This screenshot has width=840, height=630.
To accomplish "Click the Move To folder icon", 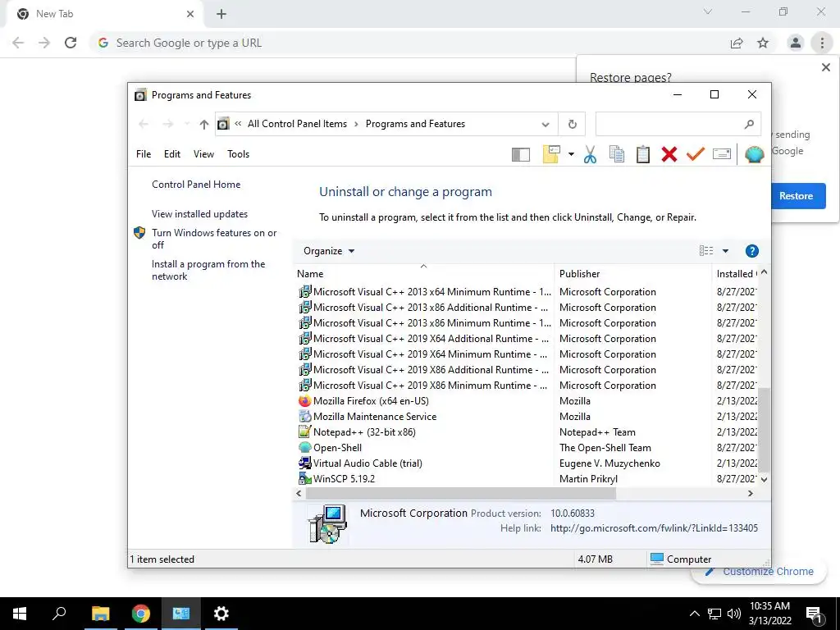I will [551, 154].
